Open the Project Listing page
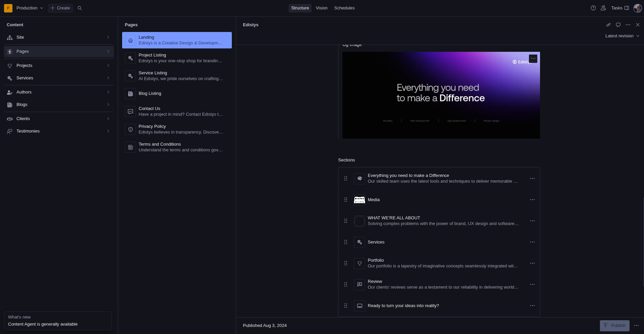 [177, 58]
